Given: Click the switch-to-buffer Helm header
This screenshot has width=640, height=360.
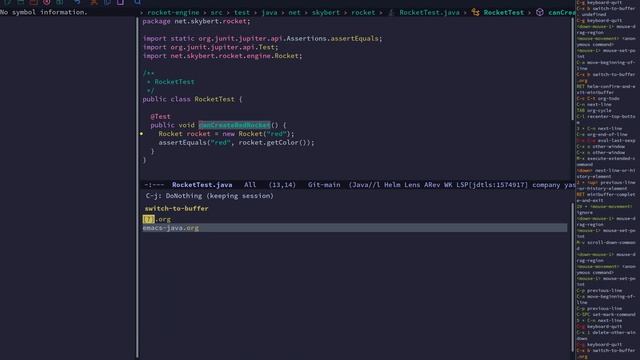Looking at the screenshot, I should [x=176, y=208].
